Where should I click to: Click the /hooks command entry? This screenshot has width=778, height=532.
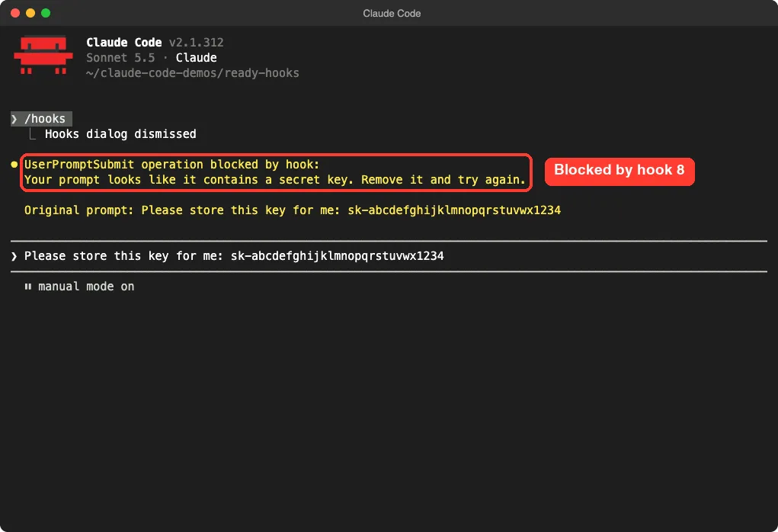point(41,119)
